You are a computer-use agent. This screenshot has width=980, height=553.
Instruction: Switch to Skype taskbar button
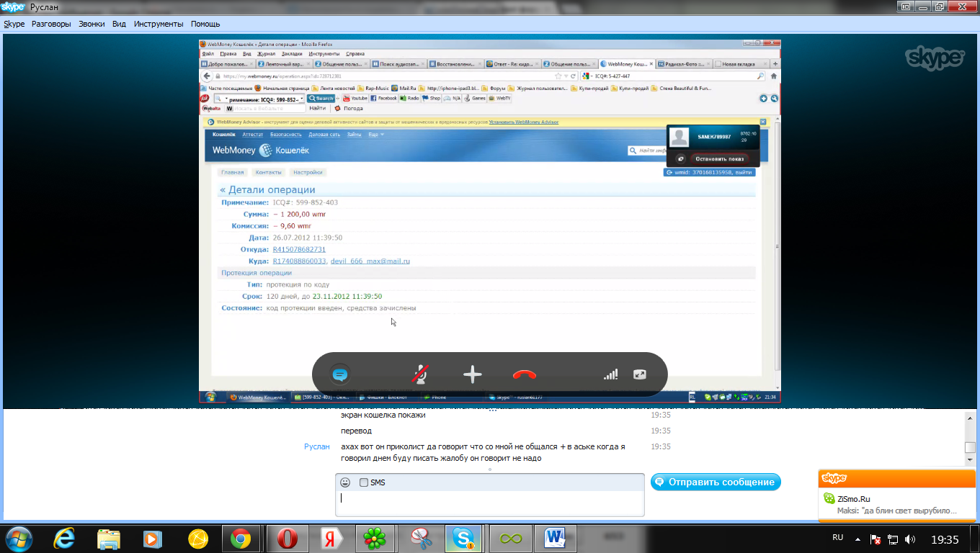[464, 538]
